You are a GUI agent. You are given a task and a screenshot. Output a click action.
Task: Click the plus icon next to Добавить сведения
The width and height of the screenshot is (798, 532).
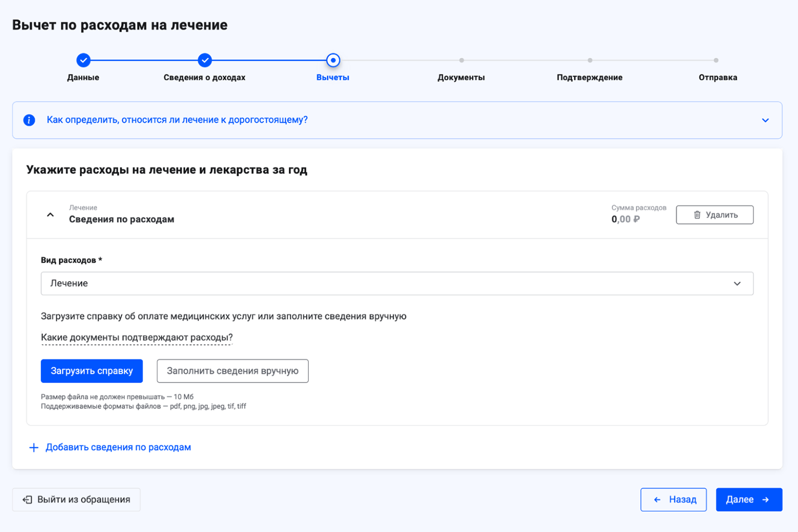34,447
